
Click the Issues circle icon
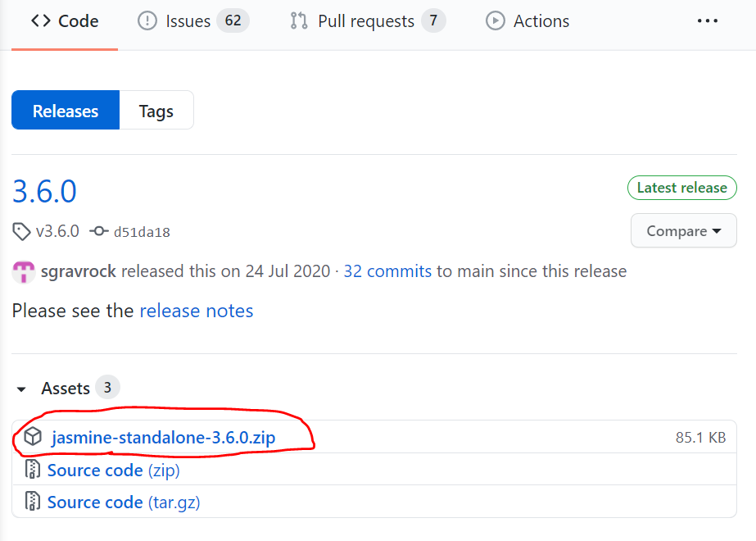(x=147, y=20)
